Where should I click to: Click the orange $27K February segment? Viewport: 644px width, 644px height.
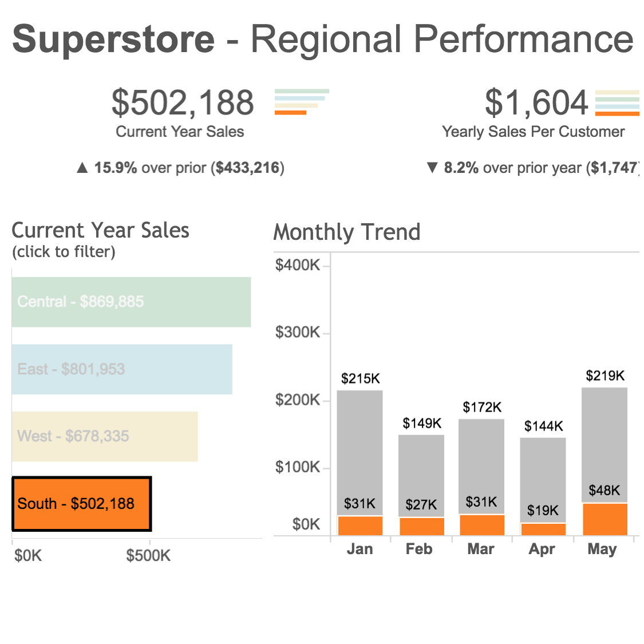[421, 526]
